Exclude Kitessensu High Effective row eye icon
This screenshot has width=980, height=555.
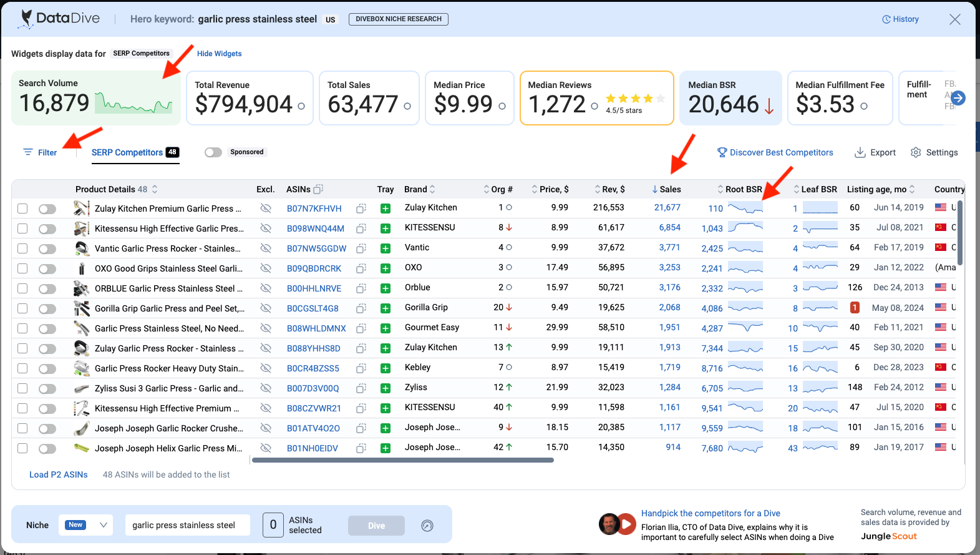coord(266,228)
